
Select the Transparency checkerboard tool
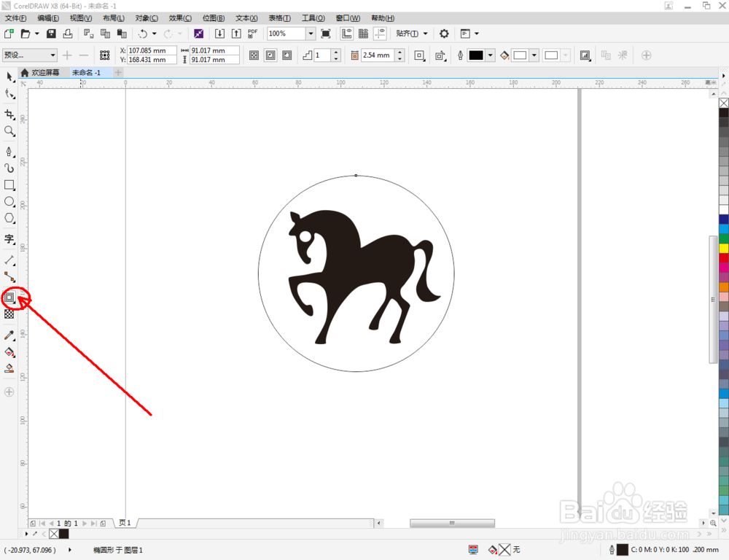point(9,314)
